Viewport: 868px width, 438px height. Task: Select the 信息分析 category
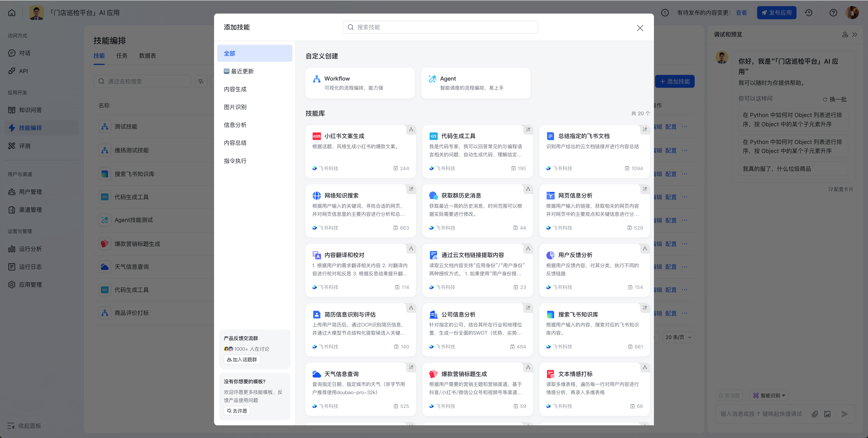click(255, 125)
